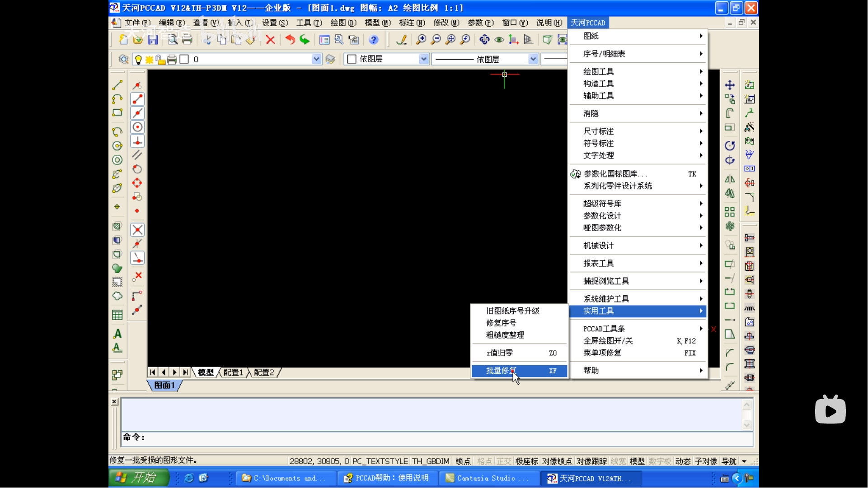Click the layer color swatch square
The width and height of the screenshot is (868, 488).
tap(184, 59)
